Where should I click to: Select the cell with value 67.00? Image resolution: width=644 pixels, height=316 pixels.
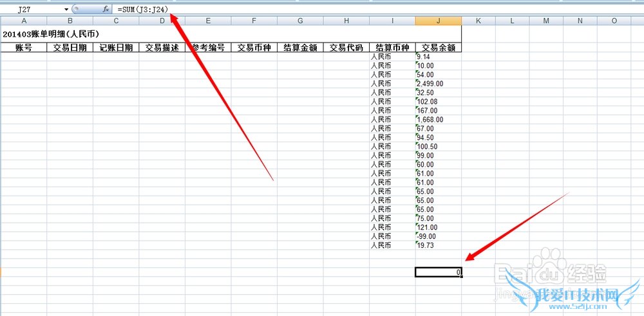pos(438,129)
